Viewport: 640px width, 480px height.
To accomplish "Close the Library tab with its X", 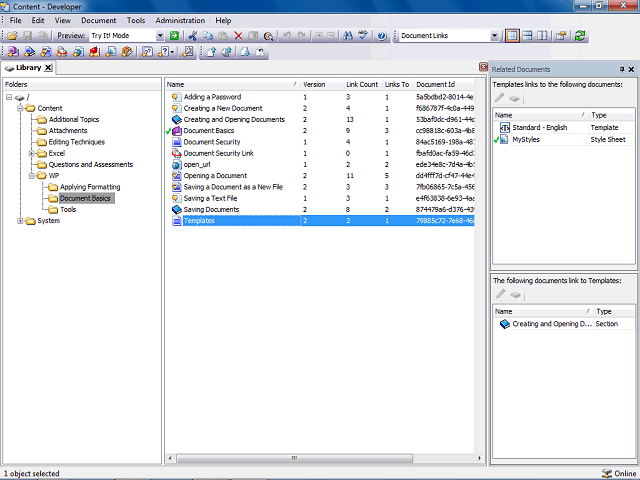I will point(48,68).
